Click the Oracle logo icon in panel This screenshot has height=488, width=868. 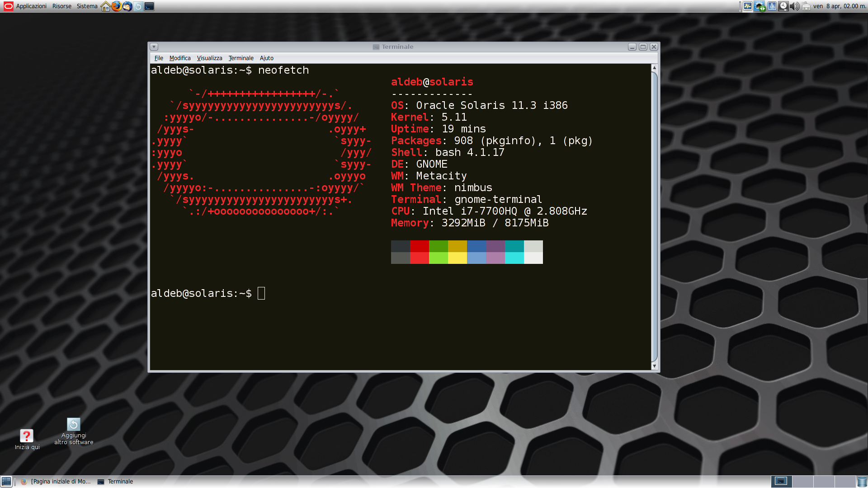click(8, 6)
